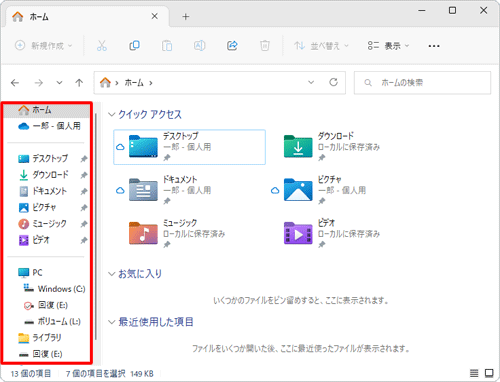Go back with the left arrow
This screenshot has height=382, width=500.
(x=15, y=82)
